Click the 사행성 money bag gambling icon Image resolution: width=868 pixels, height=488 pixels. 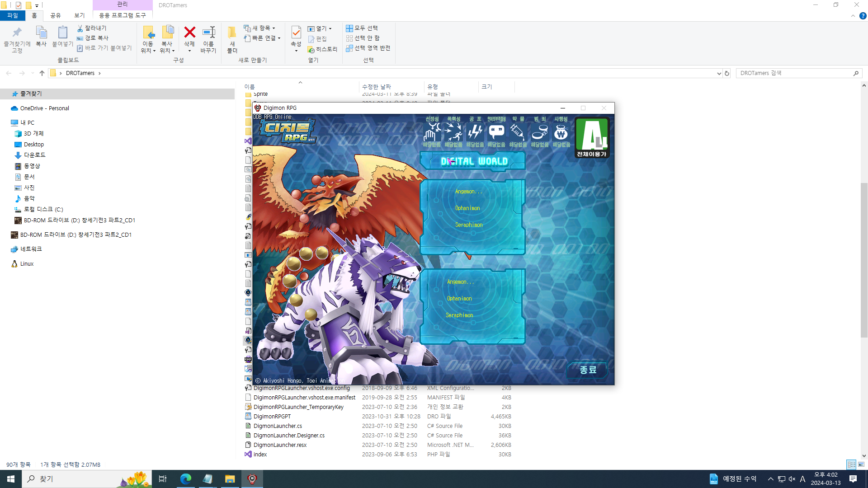point(561,132)
